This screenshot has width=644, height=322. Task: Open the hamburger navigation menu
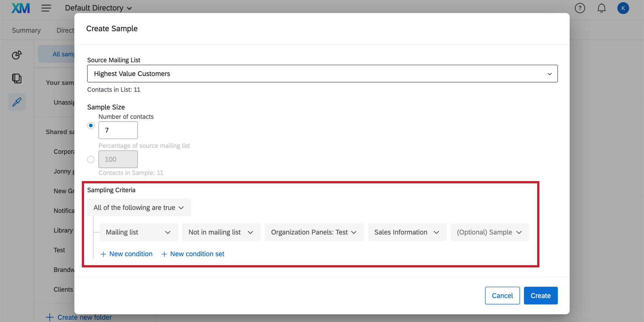(x=46, y=8)
